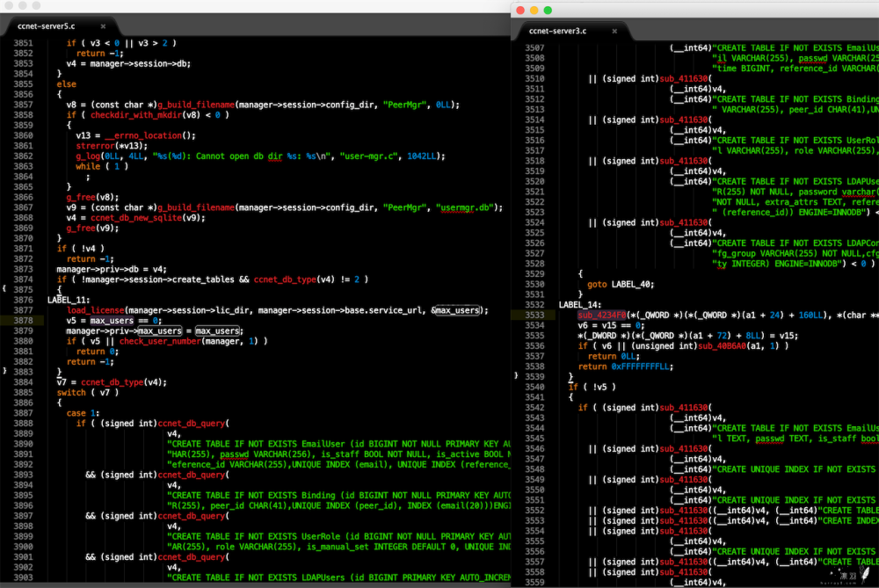Click "sub_411630" on line 3542
The height and width of the screenshot is (588, 879).
click(683, 408)
